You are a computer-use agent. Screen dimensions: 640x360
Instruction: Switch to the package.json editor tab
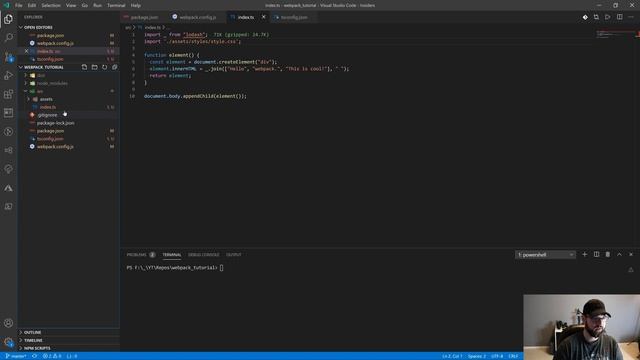click(144, 17)
